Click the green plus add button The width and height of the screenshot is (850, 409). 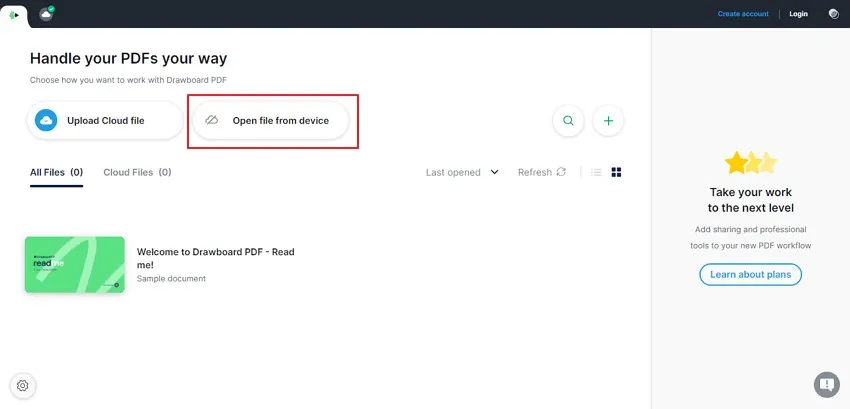[608, 120]
